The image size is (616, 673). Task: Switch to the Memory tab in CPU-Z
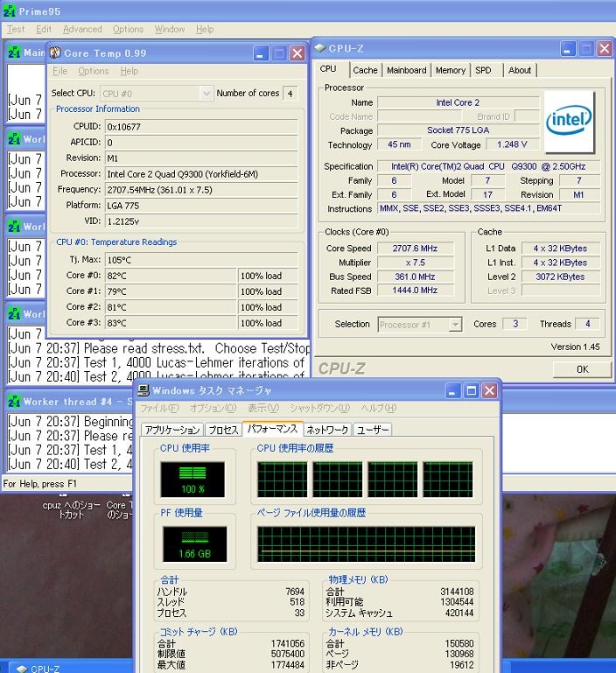(x=450, y=70)
